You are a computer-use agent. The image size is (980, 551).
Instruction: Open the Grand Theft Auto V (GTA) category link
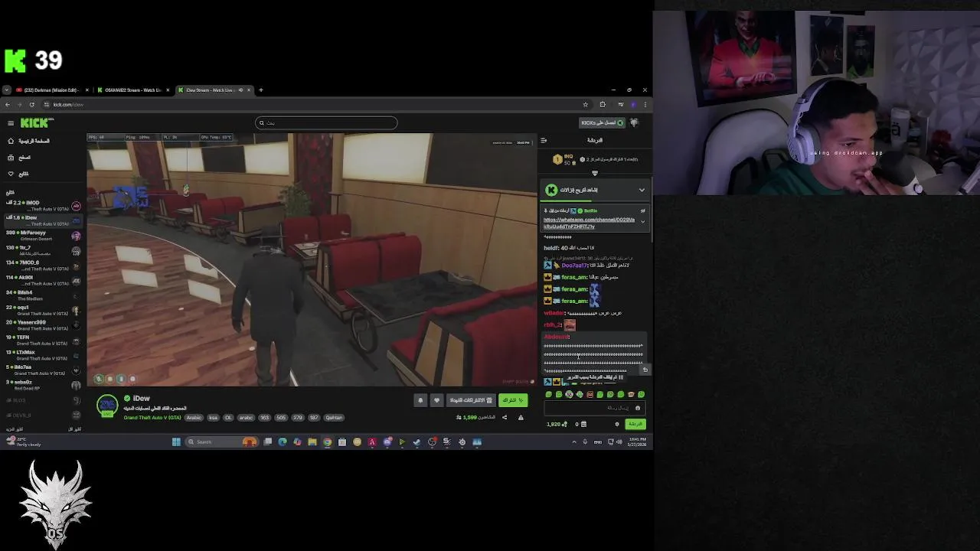[152, 418]
